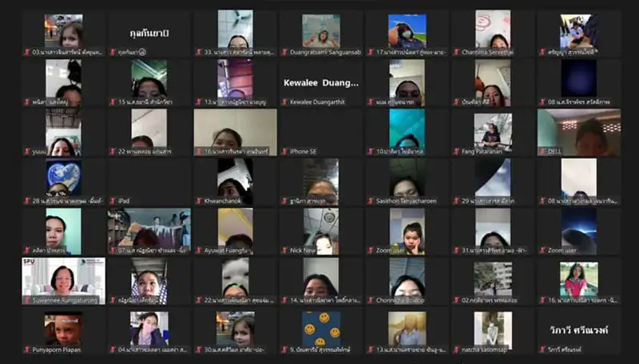Click muted mic icon beside Khwanchanok
The image size is (639, 364).
click(x=199, y=200)
